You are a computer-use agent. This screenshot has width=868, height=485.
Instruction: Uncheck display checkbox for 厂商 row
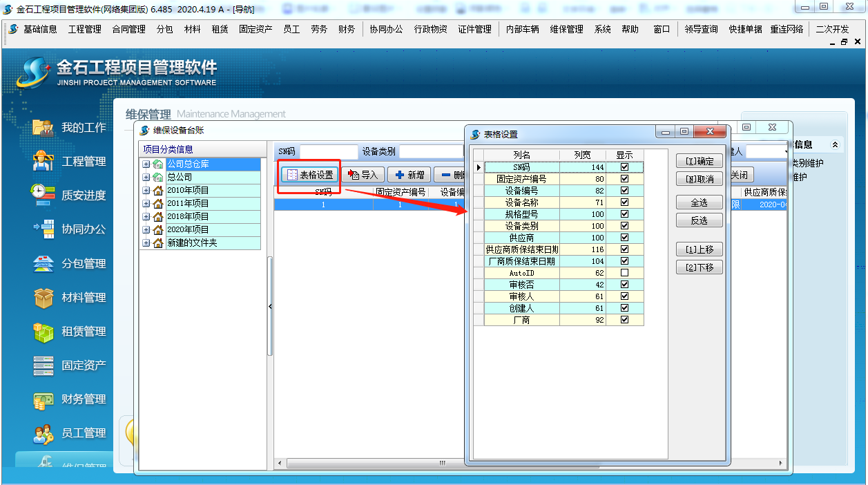coord(625,320)
